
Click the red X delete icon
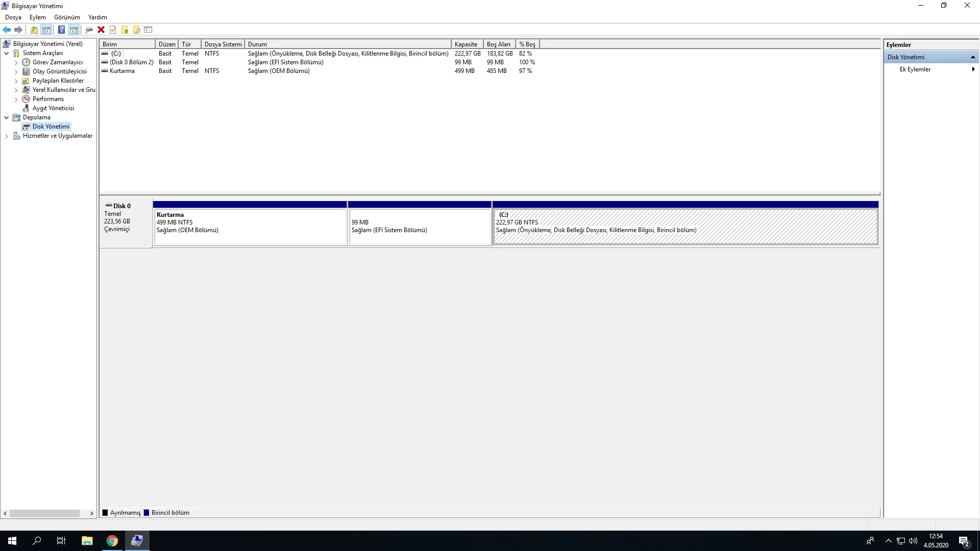coord(101,30)
